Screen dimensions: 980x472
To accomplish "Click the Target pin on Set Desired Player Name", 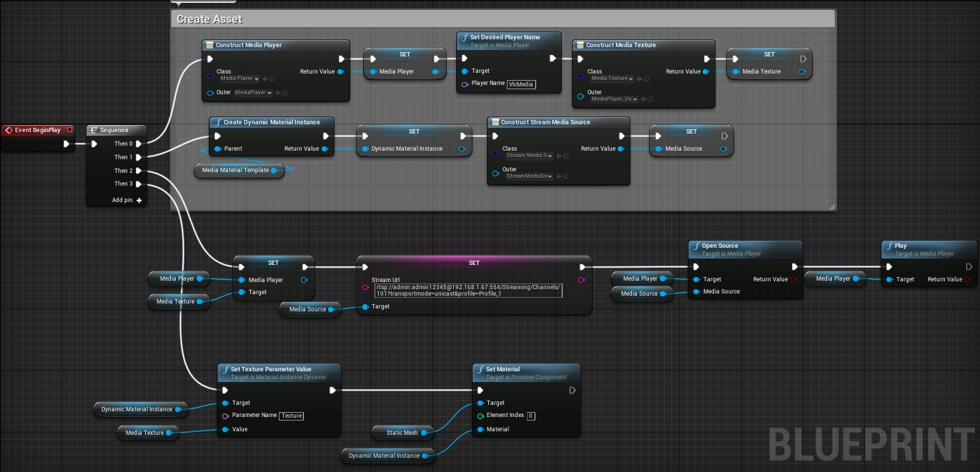I will [465, 71].
